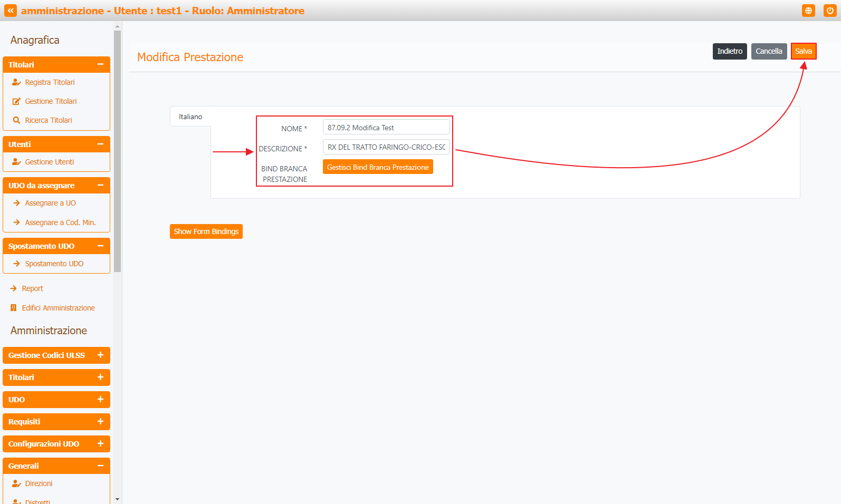
Task: Expand the Gestione Codici ULSS section
Action: coord(100,355)
